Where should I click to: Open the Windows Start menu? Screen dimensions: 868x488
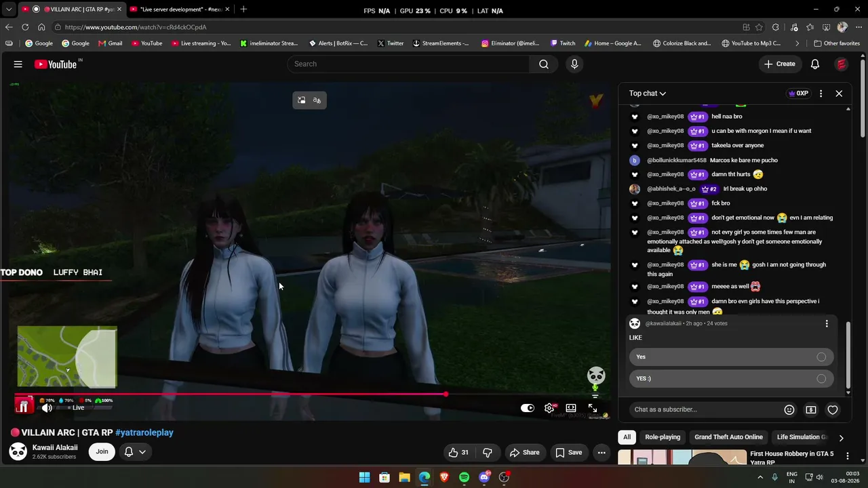click(364, 477)
